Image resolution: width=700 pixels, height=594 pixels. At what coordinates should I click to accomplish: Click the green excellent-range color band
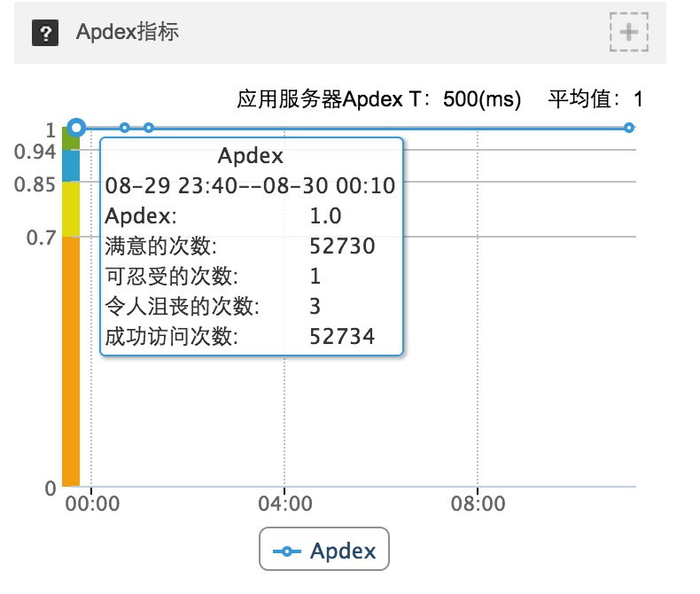tap(71, 139)
